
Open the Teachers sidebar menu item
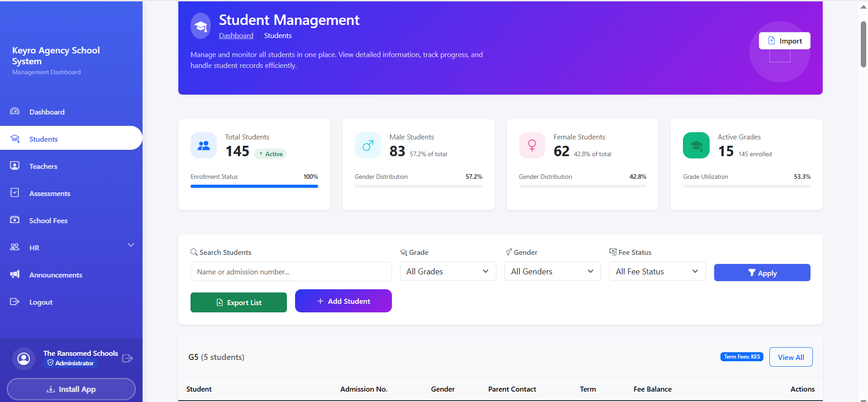[43, 166]
